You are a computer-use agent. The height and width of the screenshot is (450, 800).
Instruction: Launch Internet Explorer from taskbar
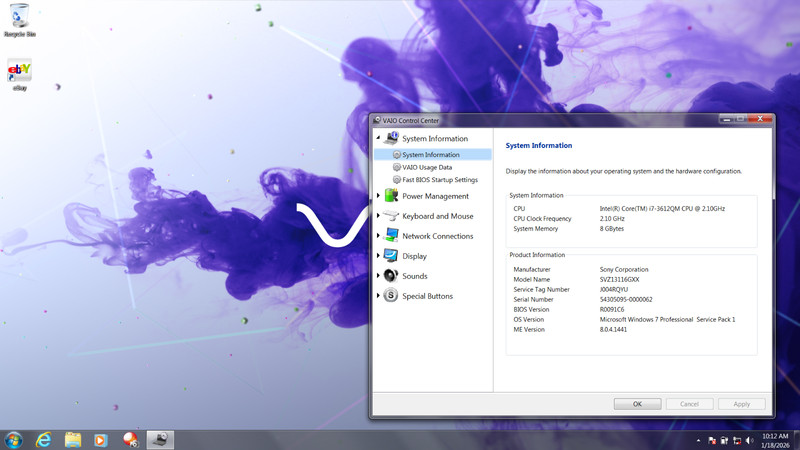[x=43, y=440]
